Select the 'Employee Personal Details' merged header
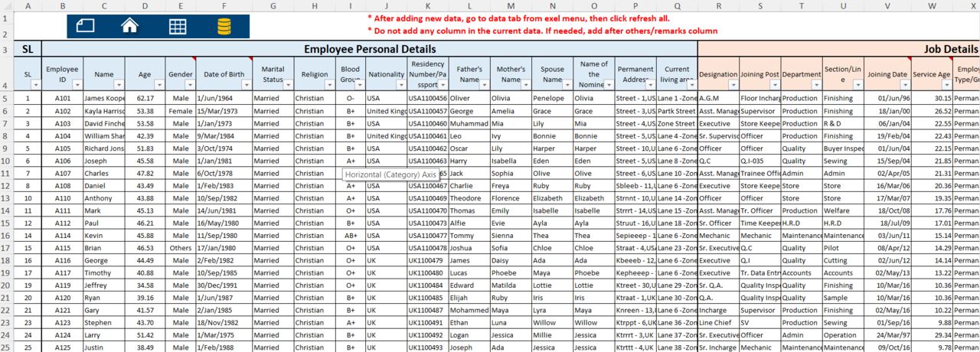The height and width of the screenshot is (352, 980). click(370, 49)
